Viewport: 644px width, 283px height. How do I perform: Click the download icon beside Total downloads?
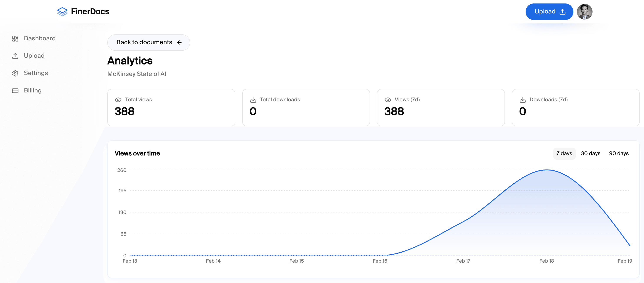pos(253,100)
